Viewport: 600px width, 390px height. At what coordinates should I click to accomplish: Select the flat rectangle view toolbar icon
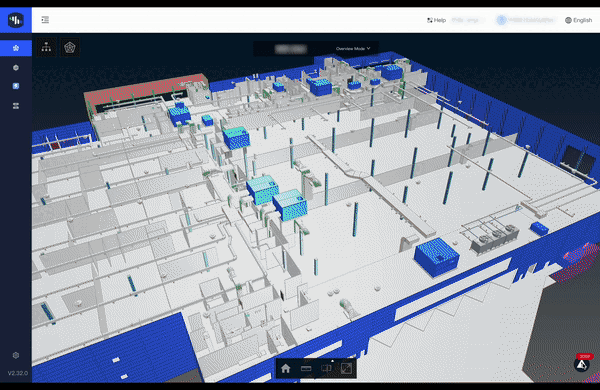[306, 369]
